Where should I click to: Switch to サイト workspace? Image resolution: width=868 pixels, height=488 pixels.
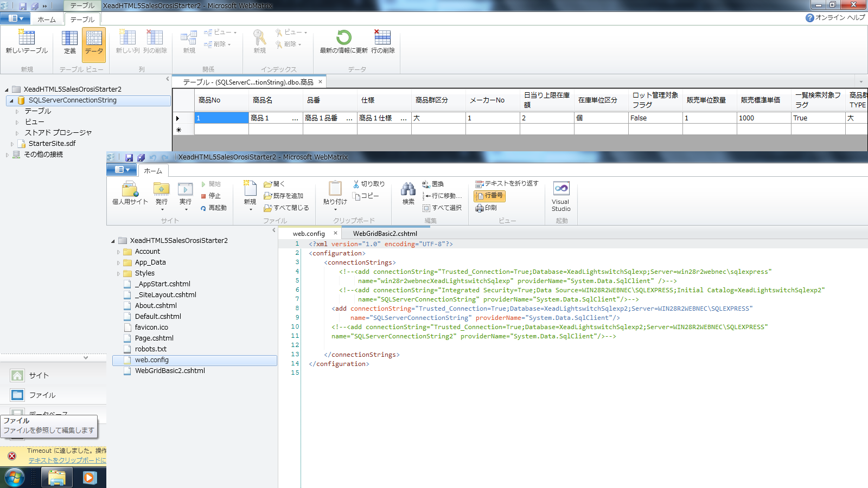coord(53,375)
